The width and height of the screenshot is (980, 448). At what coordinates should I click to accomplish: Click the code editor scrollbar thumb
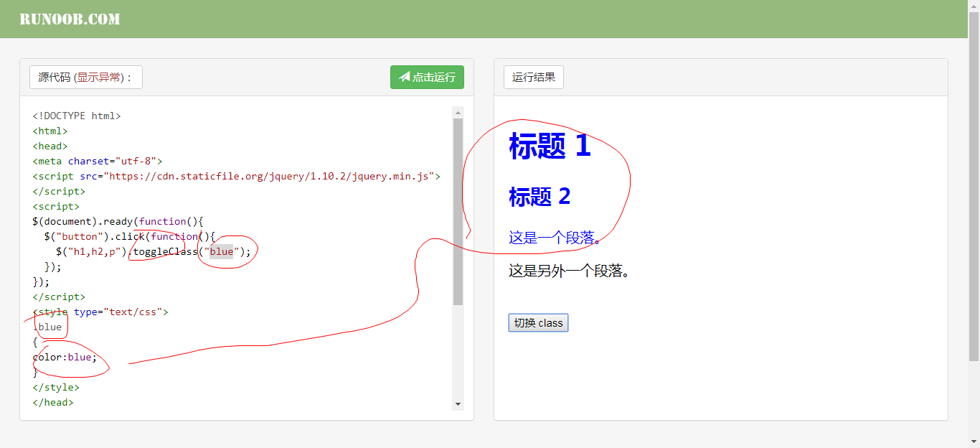coord(458,212)
